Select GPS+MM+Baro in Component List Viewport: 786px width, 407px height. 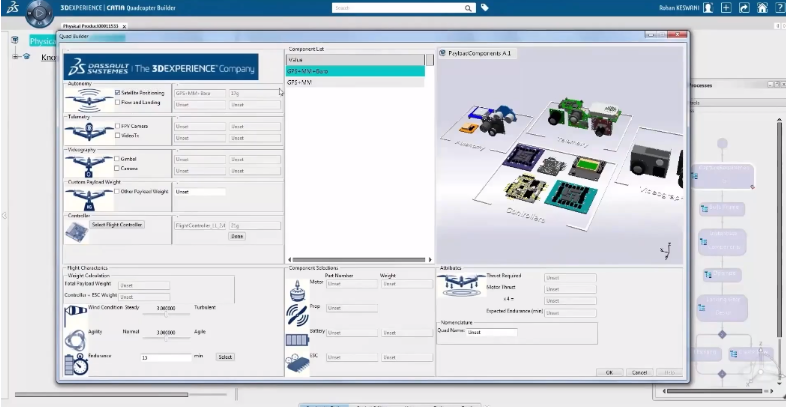355,71
